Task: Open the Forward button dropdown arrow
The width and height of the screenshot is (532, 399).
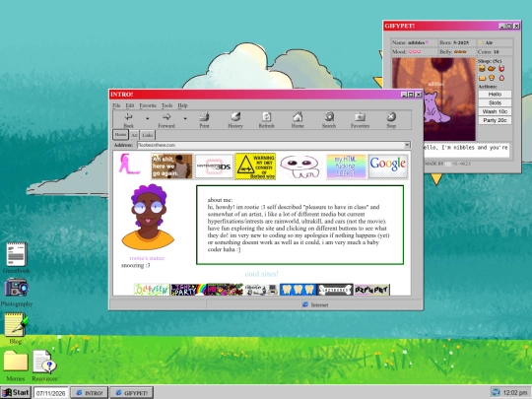Action: [185, 118]
